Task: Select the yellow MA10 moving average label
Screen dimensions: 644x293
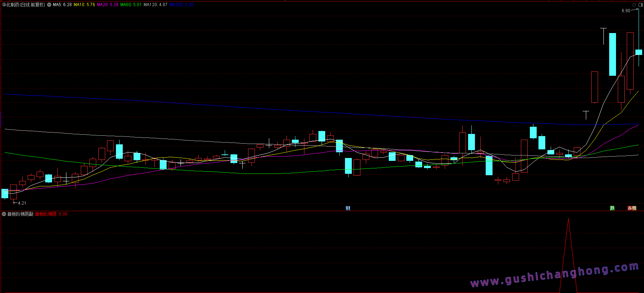Action: tap(84, 5)
